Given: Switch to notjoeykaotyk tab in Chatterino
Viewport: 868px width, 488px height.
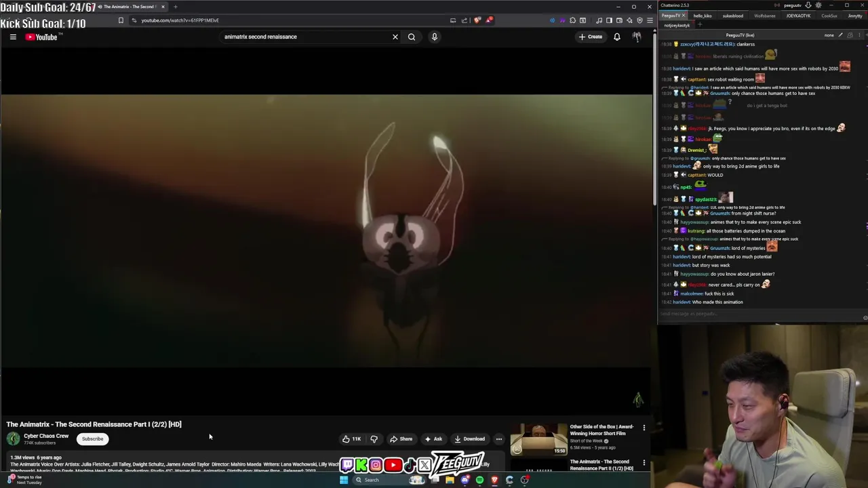Looking at the screenshot, I should pyautogui.click(x=677, y=25).
